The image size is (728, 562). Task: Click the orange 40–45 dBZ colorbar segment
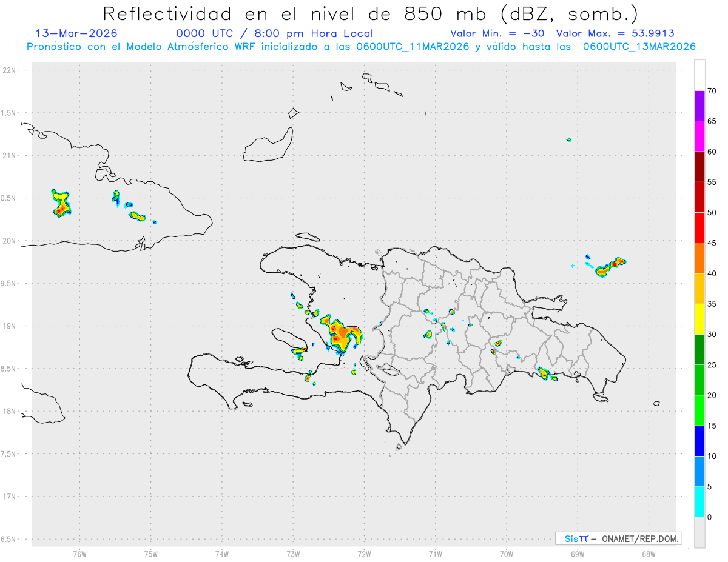699,258
